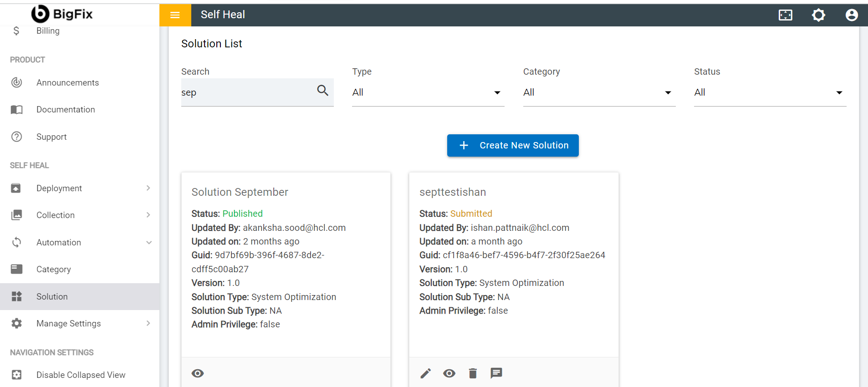This screenshot has height=387, width=868.
Task: Open comments on septtestishan card
Action: 496,373
